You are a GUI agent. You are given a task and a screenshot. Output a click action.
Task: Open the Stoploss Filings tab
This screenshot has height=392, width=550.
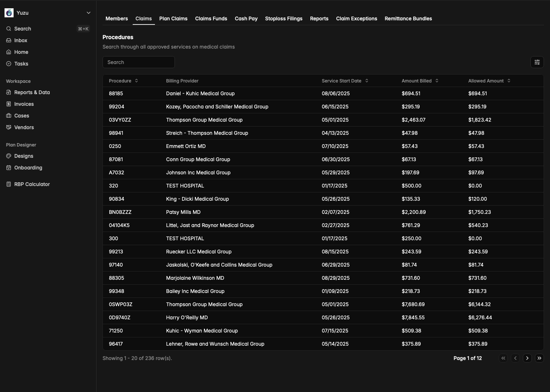284,18
